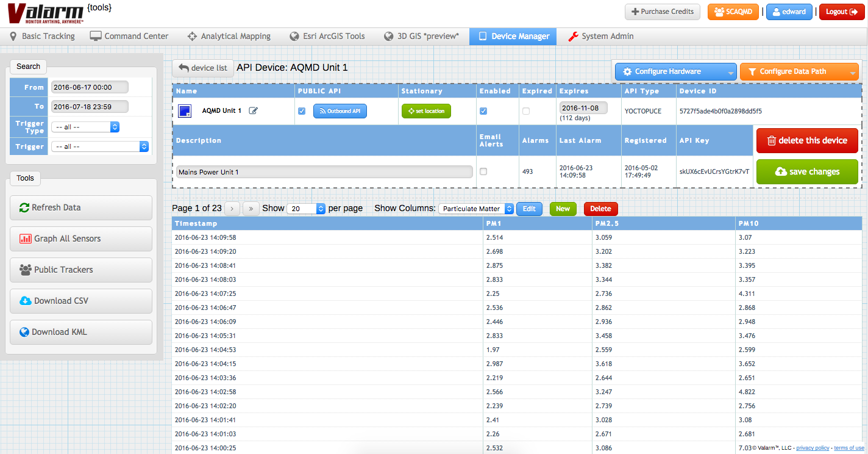Toggle the Email Alerts checkbox
The height and width of the screenshot is (454, 868).
(x=483, y=171)
